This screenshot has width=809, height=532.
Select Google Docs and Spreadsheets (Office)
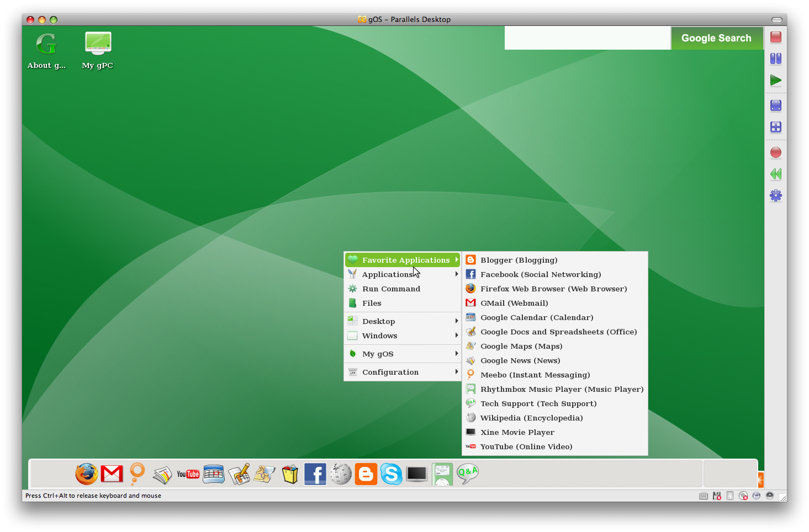tap(554, 332)
